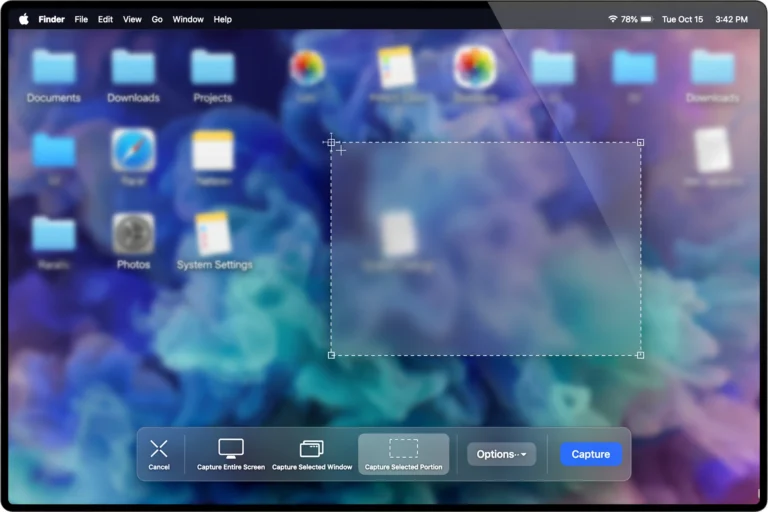Select the plain round color wheel icon
768x512 pixels.
pyautogui.click(x=307, y=67)
